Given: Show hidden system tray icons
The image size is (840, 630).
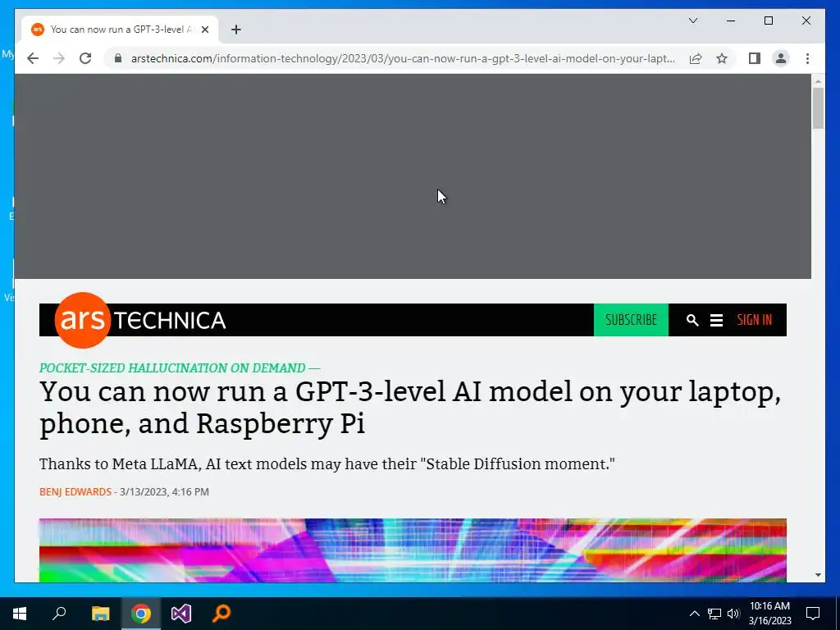Looking at the screenshot, I should [694, 614].
